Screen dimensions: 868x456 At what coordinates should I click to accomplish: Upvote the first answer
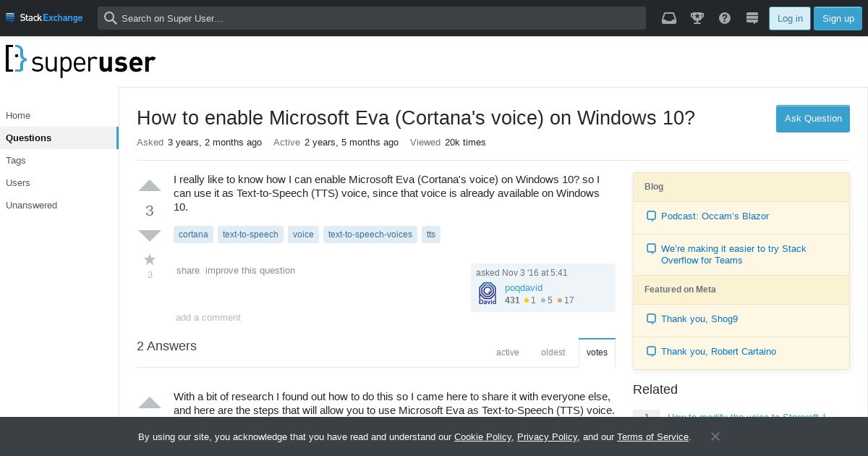coord(150,403)
